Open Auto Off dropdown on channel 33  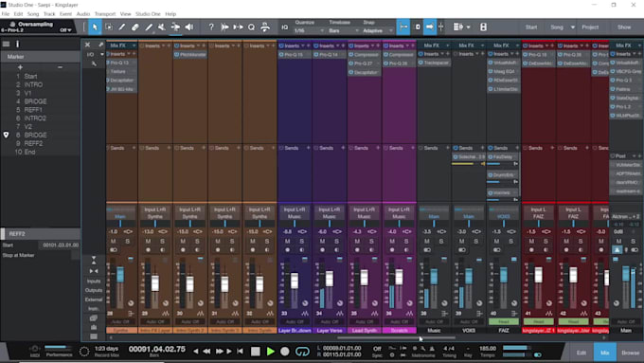[x=295, y=322]
